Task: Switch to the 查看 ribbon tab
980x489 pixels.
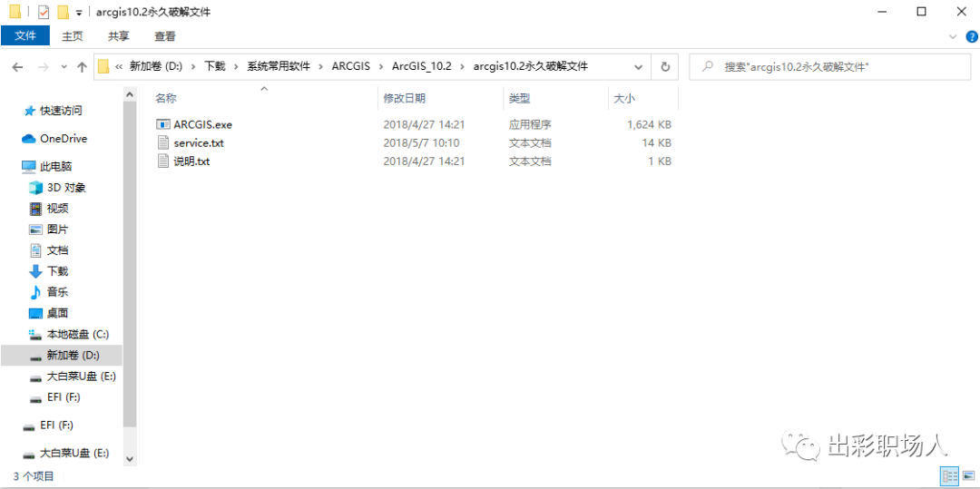Action: coord(165,36)
